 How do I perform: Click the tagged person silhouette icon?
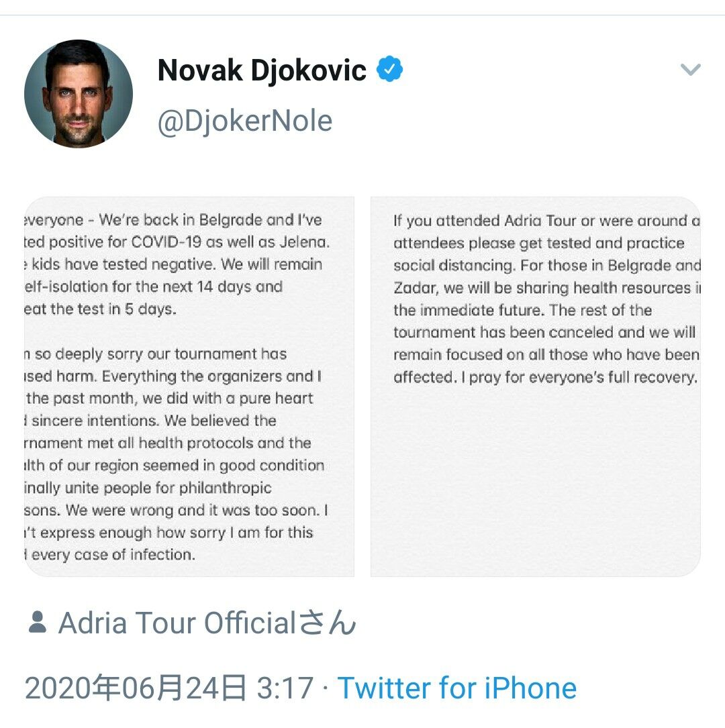tap(38, 623)
